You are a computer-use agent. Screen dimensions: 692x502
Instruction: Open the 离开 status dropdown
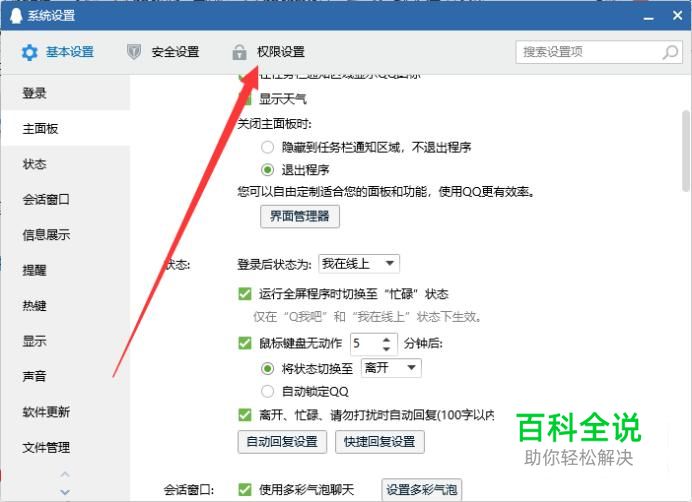coord(391,368)
